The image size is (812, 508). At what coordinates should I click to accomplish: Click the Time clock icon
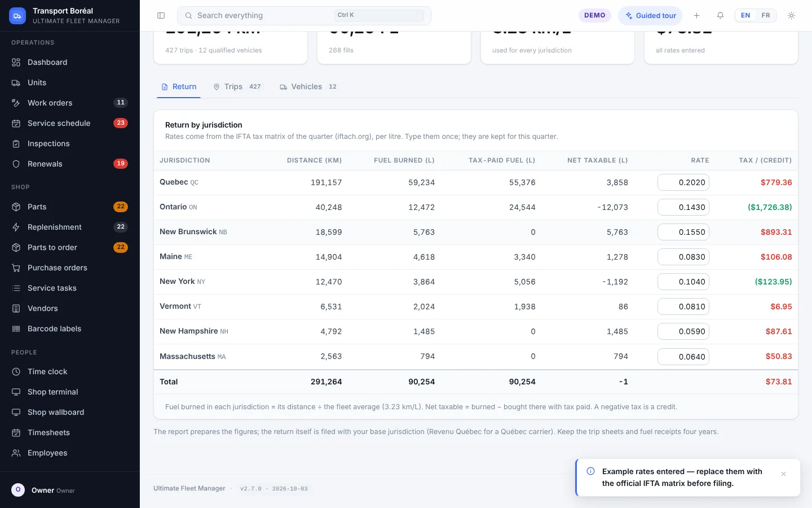tap(16, 372)
